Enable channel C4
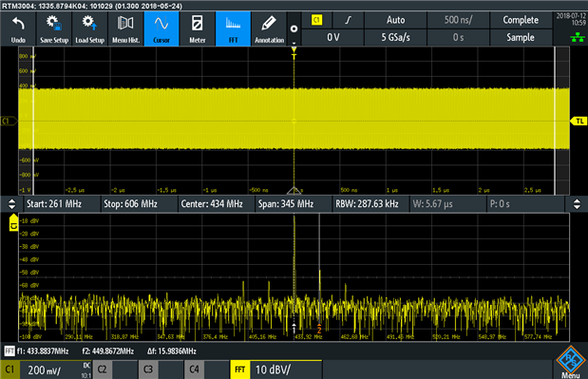588x379 pixels. 194,370
